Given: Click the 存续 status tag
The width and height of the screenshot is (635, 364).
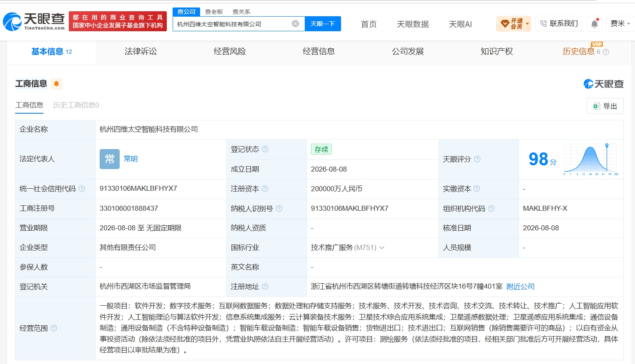Looking at the screenshot, I should [321, 149].
